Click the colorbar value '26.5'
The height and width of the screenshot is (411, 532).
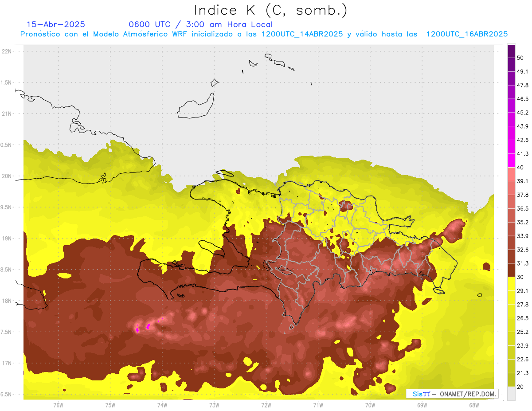click(523, 318)
